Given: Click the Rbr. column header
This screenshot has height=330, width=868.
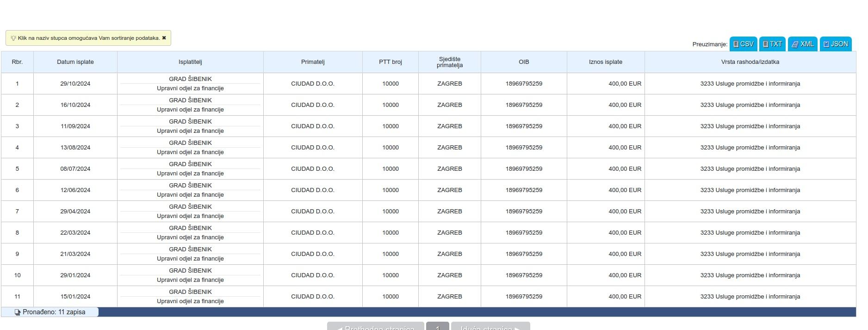Looking at the screenshot, I should pos(17,62).
